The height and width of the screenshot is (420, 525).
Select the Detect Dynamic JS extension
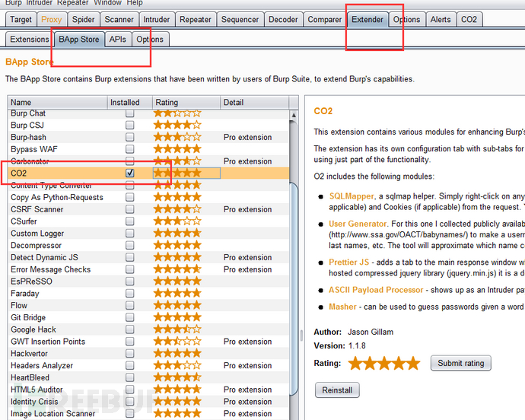148,257
